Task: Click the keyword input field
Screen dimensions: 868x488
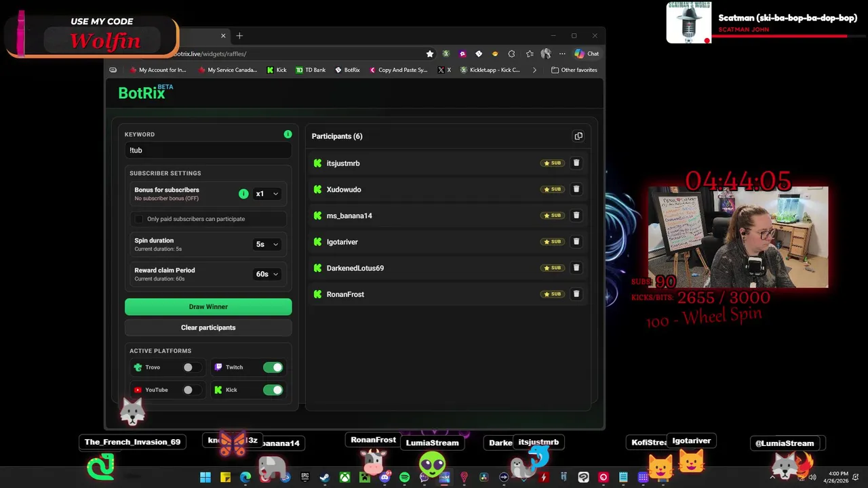Action: coord(208,150)
